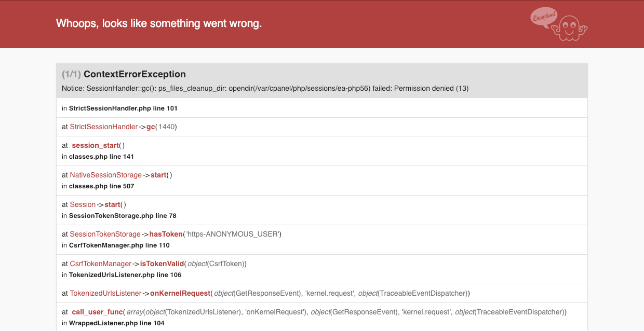Click the CsrfTokenManager class link
This screenshot has width=644, height=331.
coord(101,264)
